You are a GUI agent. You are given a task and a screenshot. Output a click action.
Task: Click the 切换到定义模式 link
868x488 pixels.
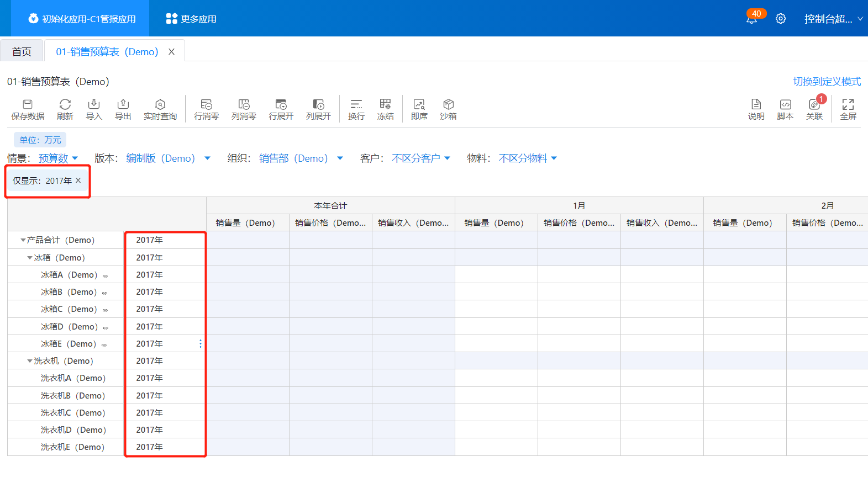827,82
